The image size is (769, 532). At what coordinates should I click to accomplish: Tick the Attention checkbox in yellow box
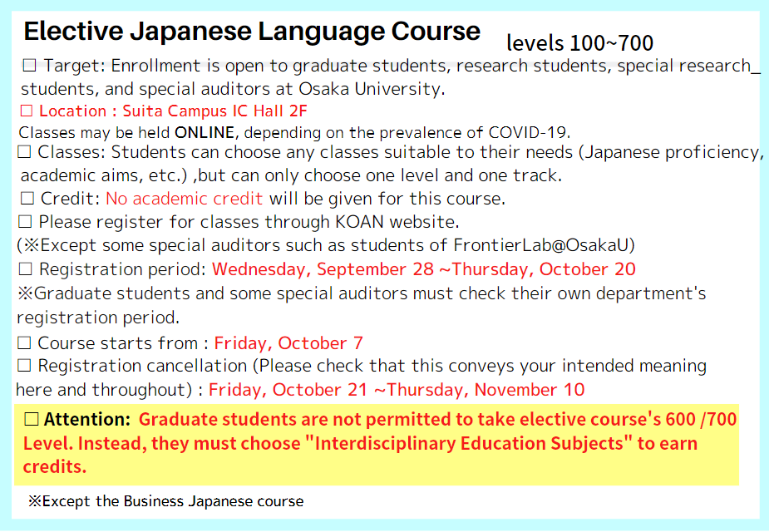[x=32, y=419]
